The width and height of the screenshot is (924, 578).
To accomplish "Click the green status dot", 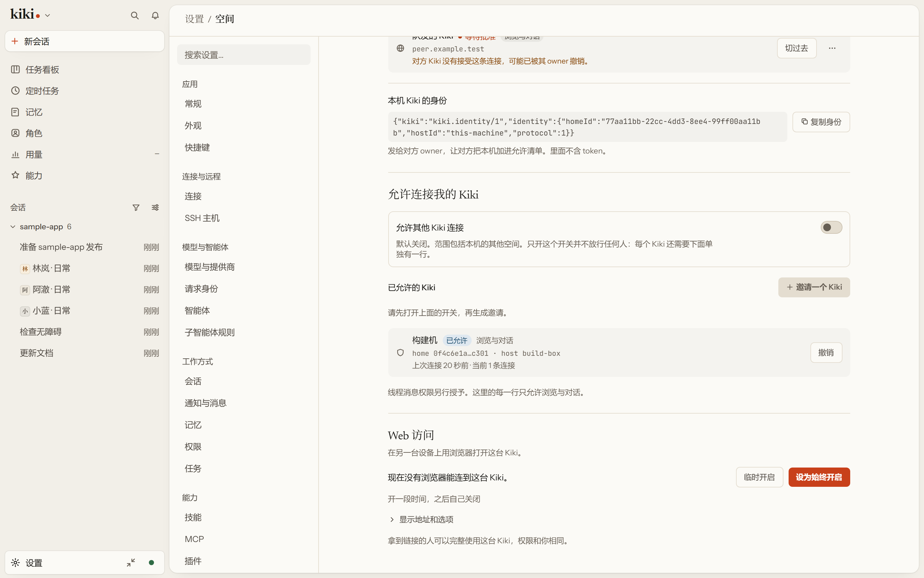I will coord(151,562).
